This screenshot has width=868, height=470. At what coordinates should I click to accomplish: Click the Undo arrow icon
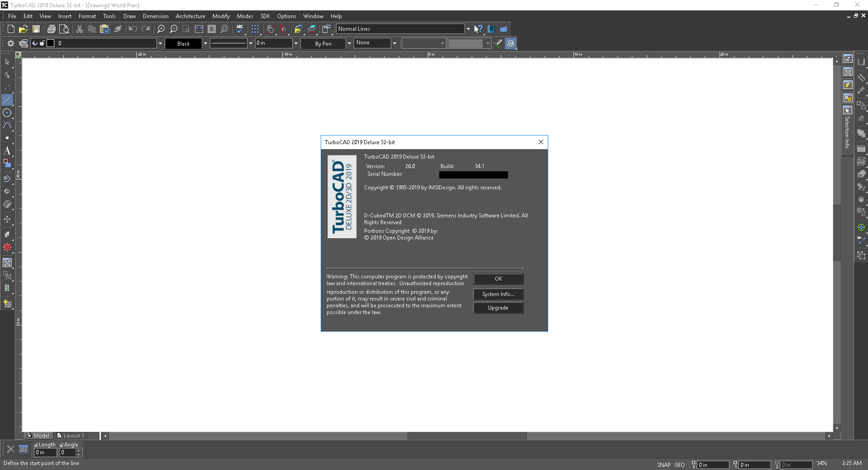pyautogui.click(x=133, y=29)
